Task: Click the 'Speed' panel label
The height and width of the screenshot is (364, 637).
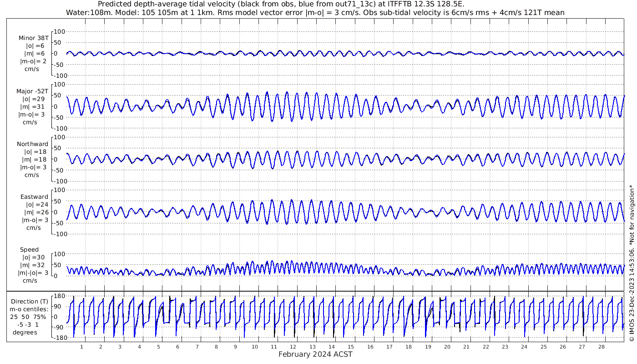Action: (x=30, y=250)
